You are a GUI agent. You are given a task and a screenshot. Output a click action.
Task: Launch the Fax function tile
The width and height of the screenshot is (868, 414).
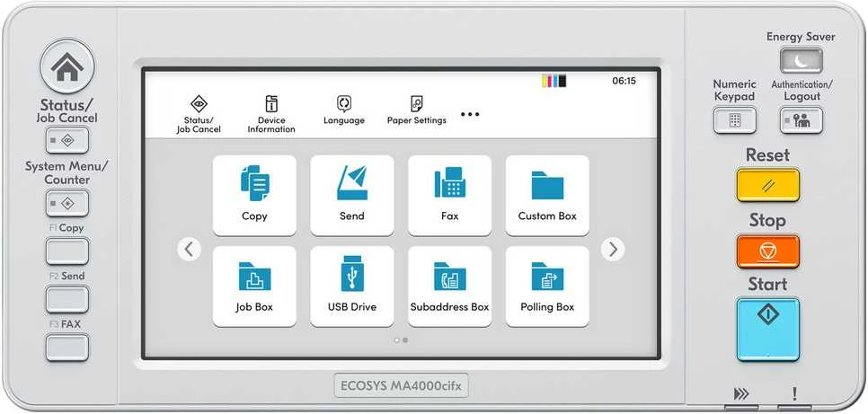coord(449,196)
